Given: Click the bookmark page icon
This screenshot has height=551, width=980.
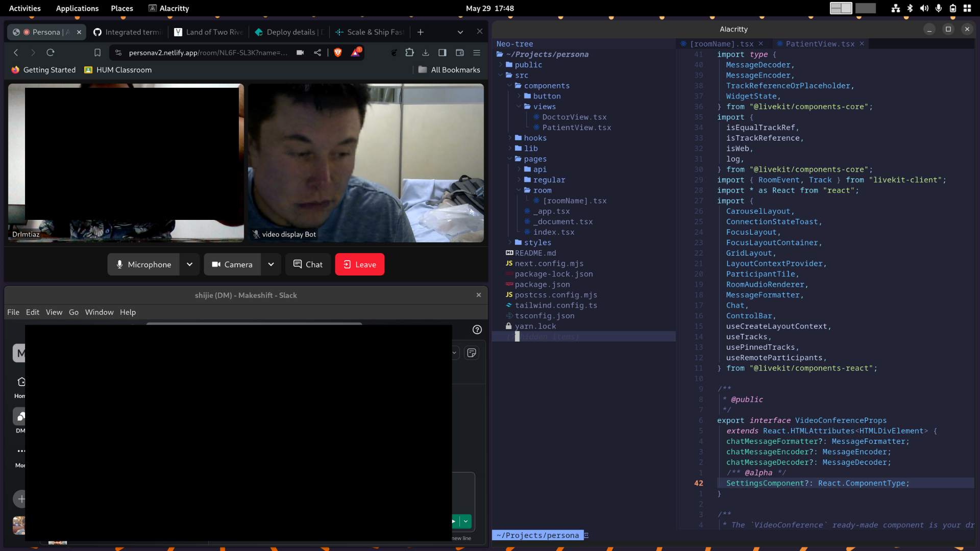Looking at the screenshot, I should [97, 53].
